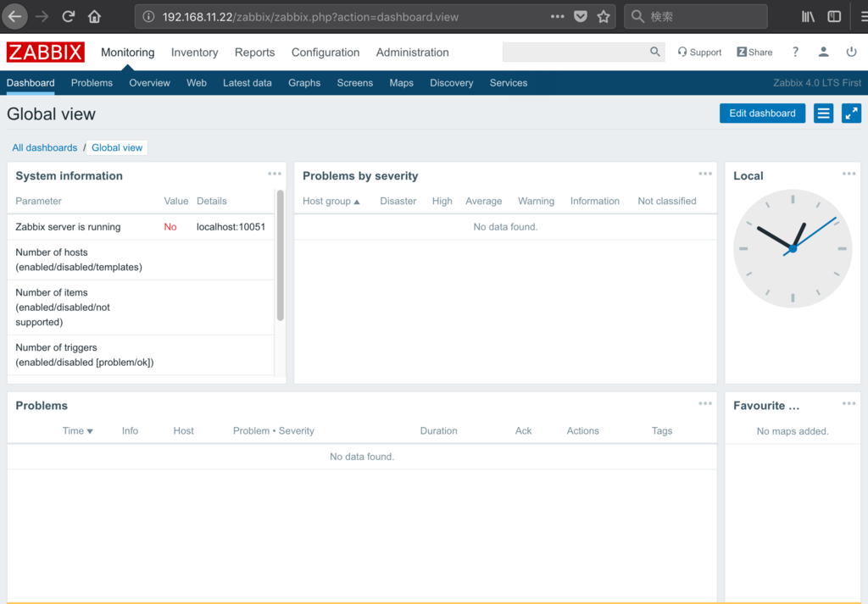
Task: Click System information widget scrollbar
Action: point(281,256)
